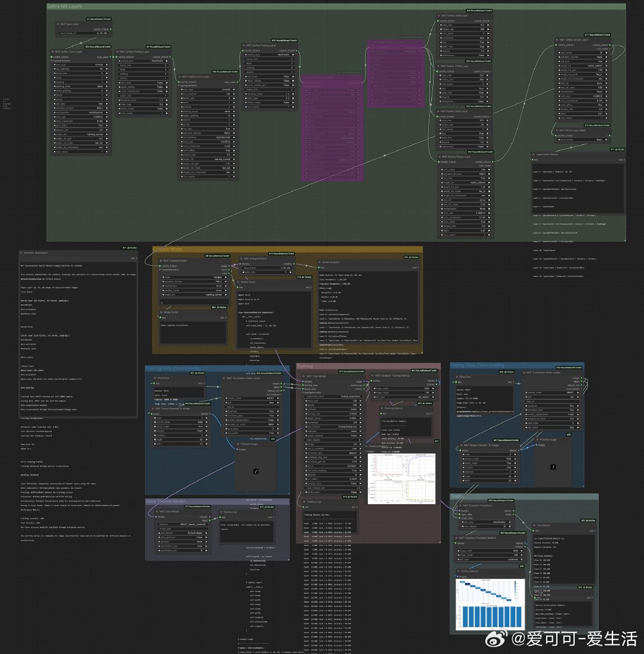Collapse the NNT Define RNN Layer node

tap(439, 16)
